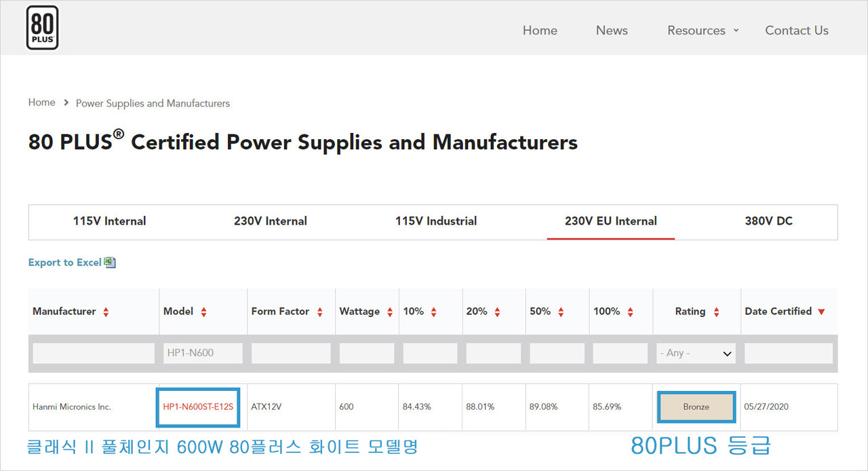Screen dimensions: 868x471
Task: Select the 380V DC tab
Action: tap(768, 221)
